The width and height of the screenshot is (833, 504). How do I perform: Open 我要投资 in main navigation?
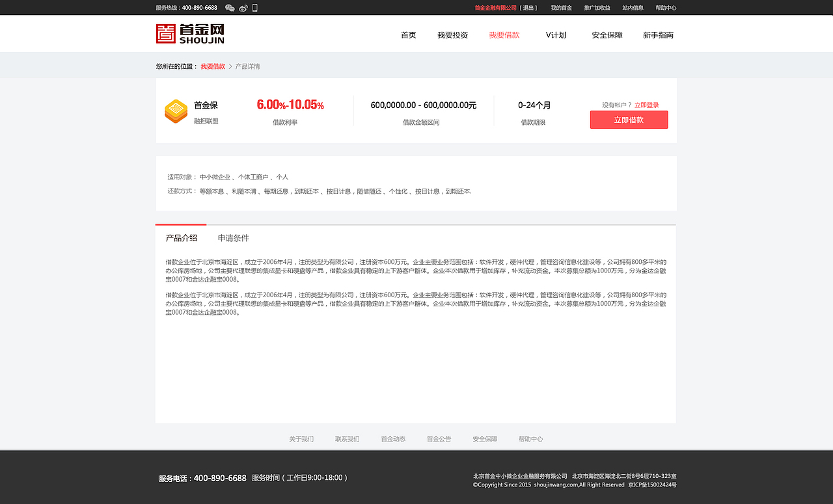click(453, 35)
